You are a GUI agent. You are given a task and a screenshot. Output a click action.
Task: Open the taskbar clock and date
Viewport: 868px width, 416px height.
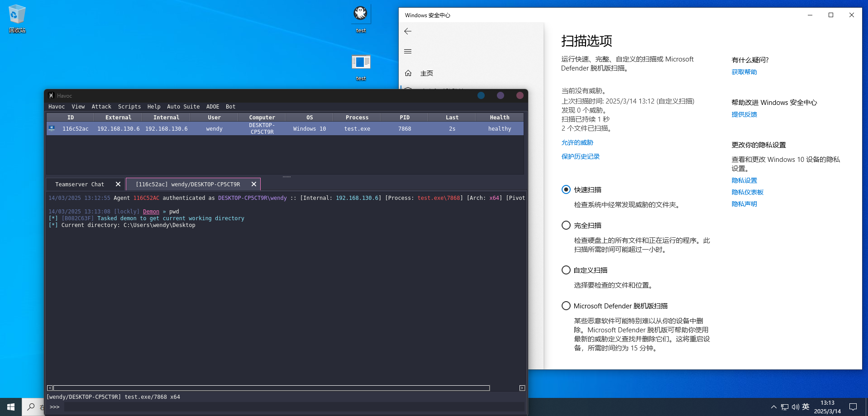tap(827, 407)
